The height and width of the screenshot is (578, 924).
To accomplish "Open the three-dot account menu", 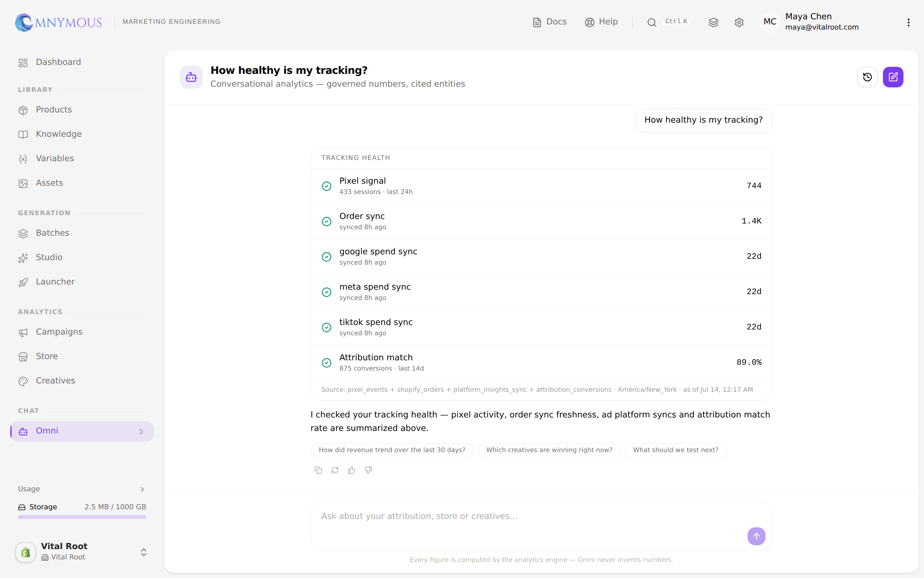I will (908, 22).
